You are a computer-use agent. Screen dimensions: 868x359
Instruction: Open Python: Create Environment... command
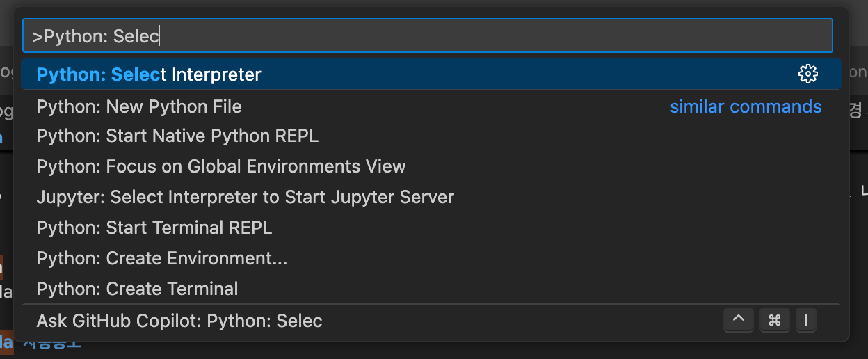[x=161, y=258]
